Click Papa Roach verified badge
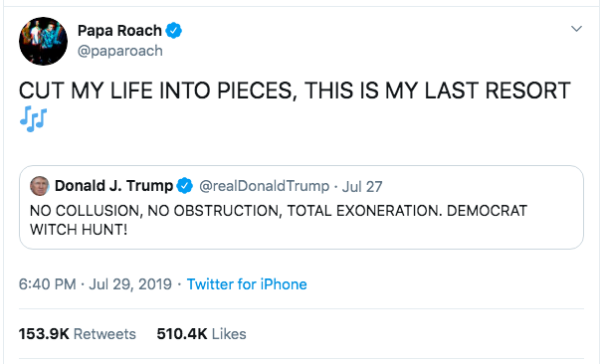Viewport: 604px width, 364px height. 174,31
